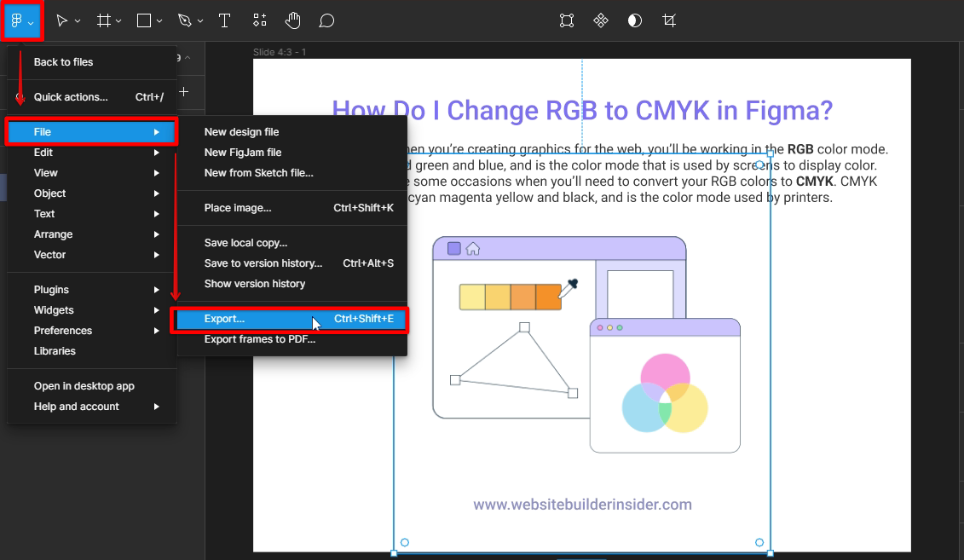This screenshot has height=560, width=964.
Task: Click the Crop image icon
Action: (x=669, y=21)
